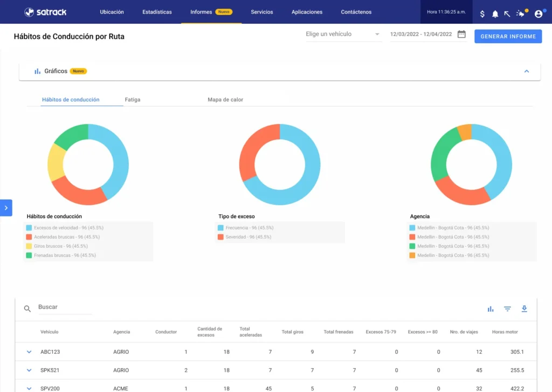Click the dollar sign billing icon
The height and width of the screenshot is (392, 552).
pos(482,14)
